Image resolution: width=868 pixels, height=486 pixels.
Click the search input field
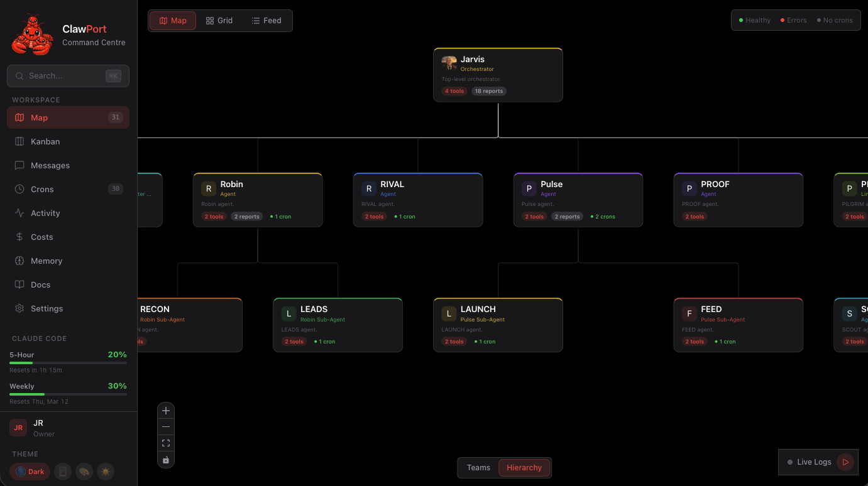68,75
